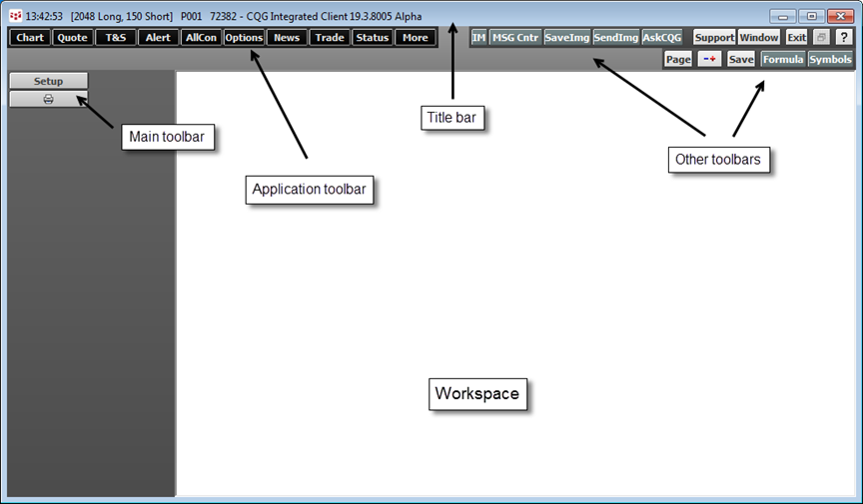Click the cascade windows icon next to Exit

820,37
